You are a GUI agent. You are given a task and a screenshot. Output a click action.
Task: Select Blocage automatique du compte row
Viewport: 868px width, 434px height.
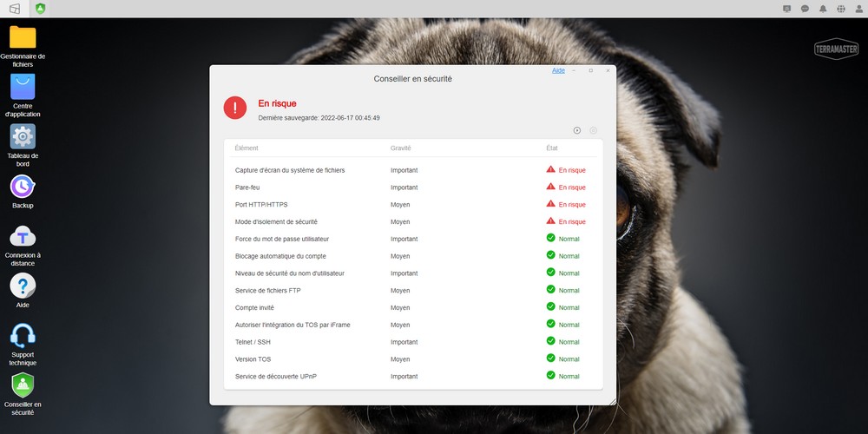click(413, 256)
